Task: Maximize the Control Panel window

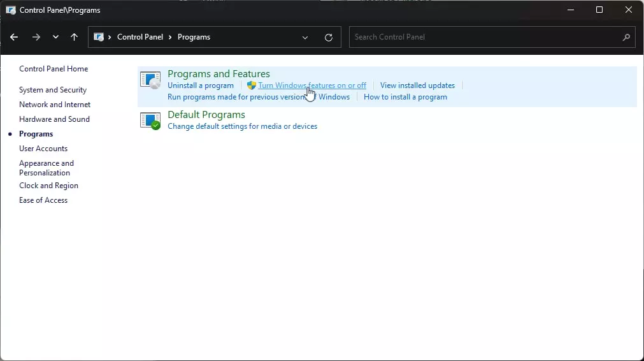Action: (x=599, y=10)
